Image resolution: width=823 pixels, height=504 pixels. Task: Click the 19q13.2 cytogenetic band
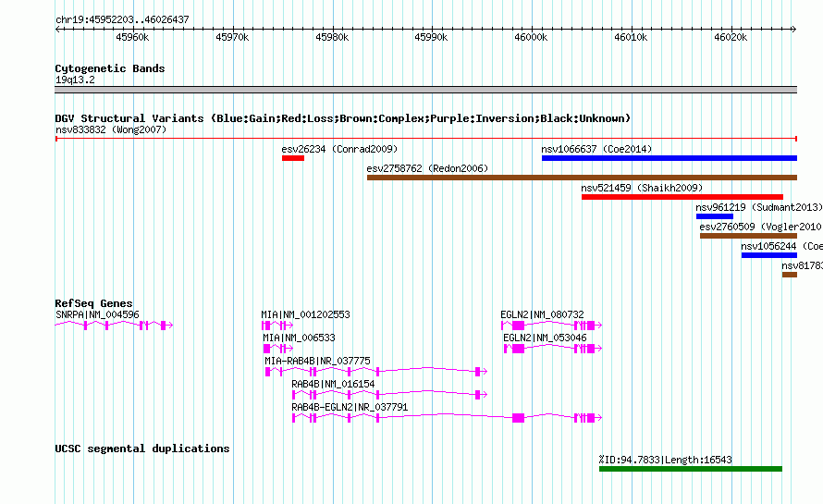(x=425, y=90)
